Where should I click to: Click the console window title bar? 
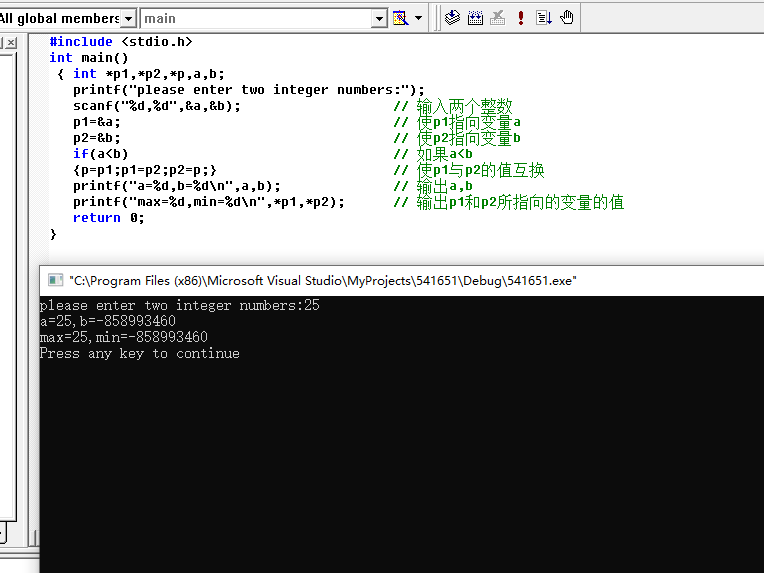click(401, 281)
